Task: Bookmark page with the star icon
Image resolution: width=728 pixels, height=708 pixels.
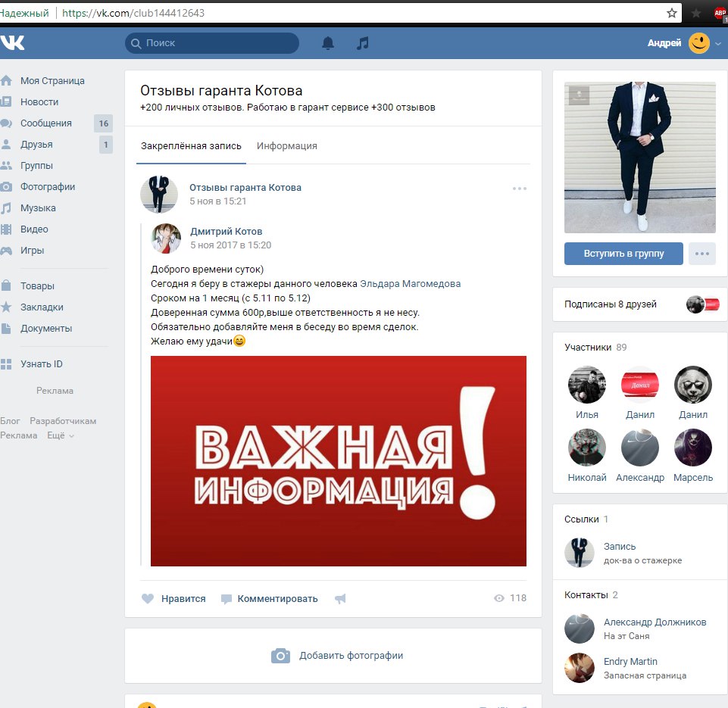Action: tap(671, 13)
